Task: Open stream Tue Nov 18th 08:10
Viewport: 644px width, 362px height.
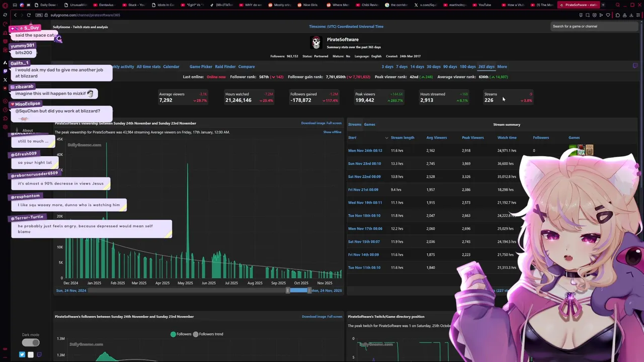Action: (x=364, y=216)
